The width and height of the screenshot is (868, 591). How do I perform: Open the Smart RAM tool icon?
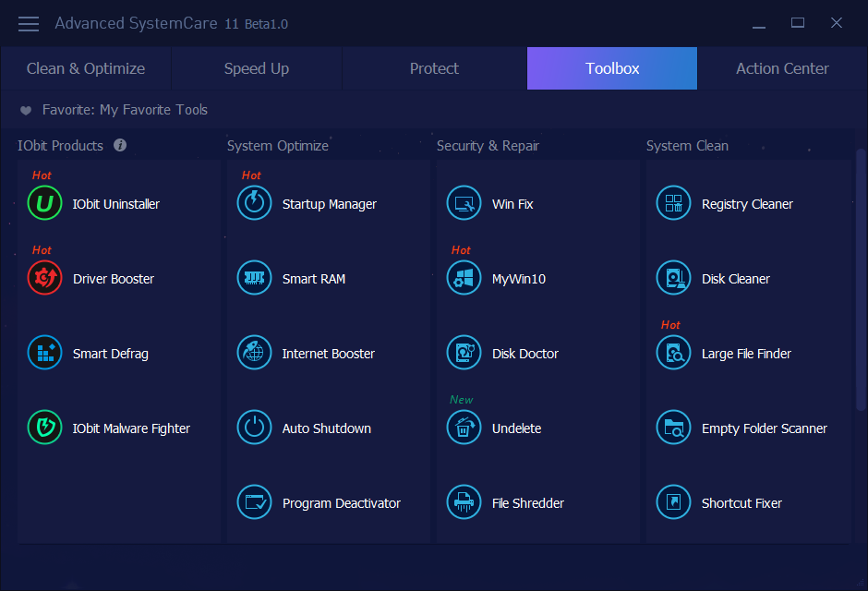254,279
